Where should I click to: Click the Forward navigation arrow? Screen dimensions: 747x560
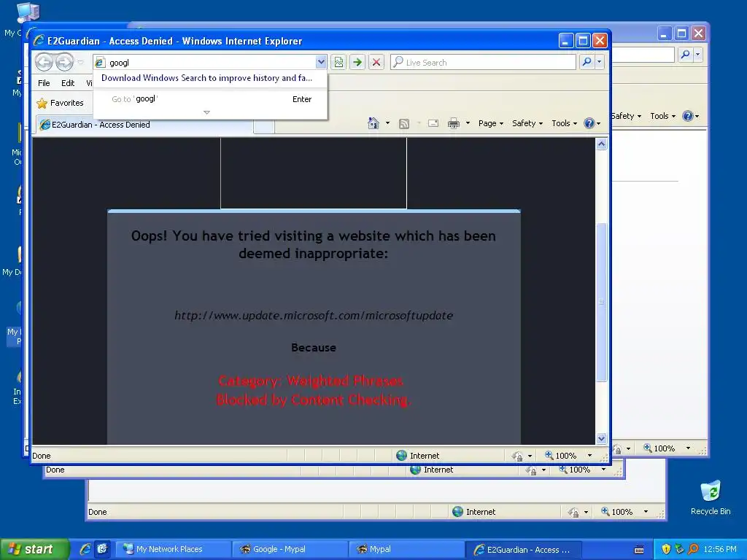pyautogui.click(x=64, y=62)
